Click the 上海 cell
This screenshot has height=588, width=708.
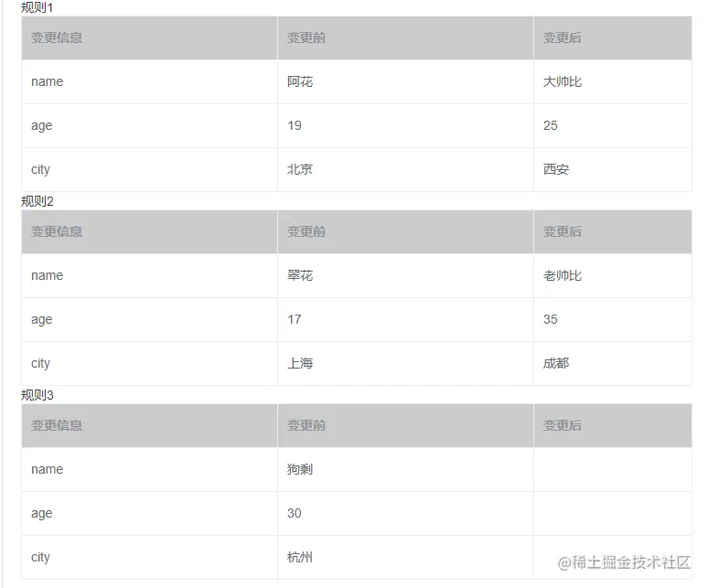tap(300, 364)
